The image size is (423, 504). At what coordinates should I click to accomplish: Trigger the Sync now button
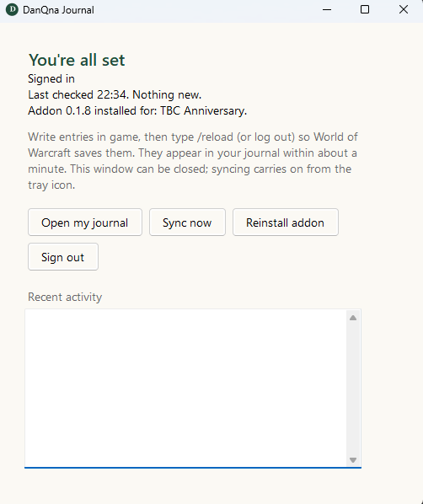coord(187,223)
